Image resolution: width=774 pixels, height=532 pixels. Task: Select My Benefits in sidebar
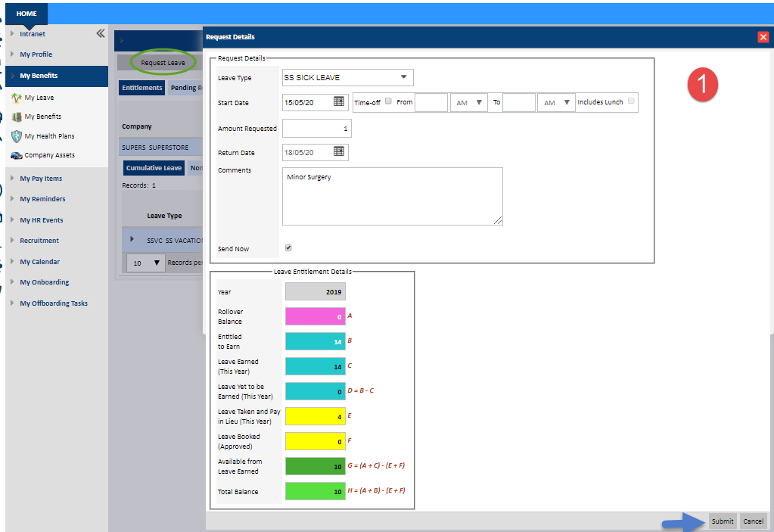tap(57, 76)
